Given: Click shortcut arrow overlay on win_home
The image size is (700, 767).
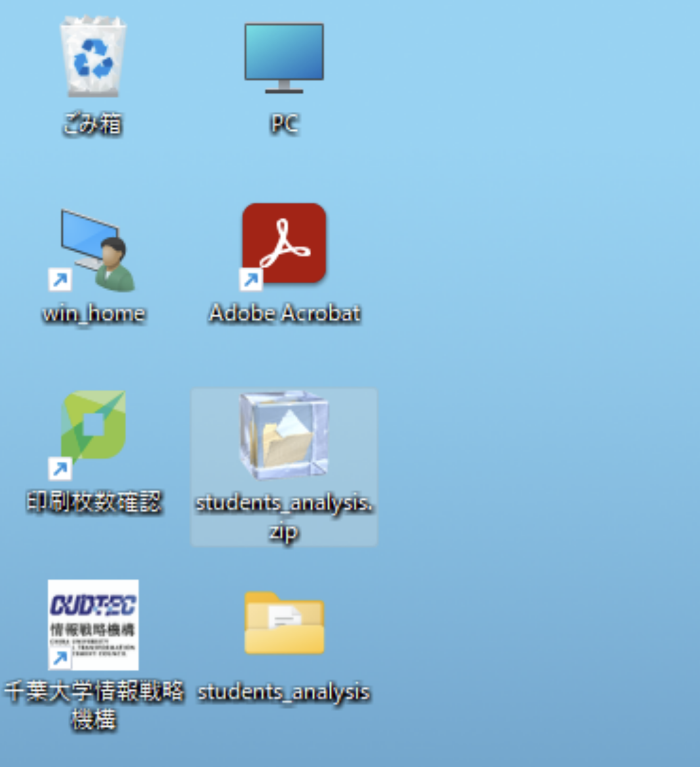Looking at the screenshot, I should point(60,279).
